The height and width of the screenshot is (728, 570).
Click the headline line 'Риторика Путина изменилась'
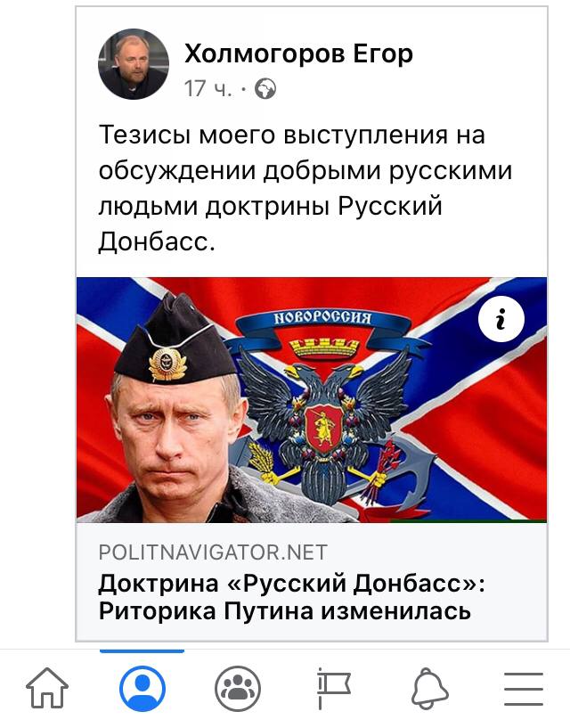click(x=285, y=610)
